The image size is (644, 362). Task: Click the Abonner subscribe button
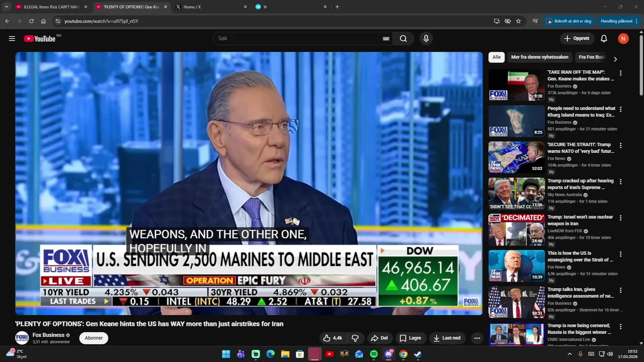click(x=94, y=338)
